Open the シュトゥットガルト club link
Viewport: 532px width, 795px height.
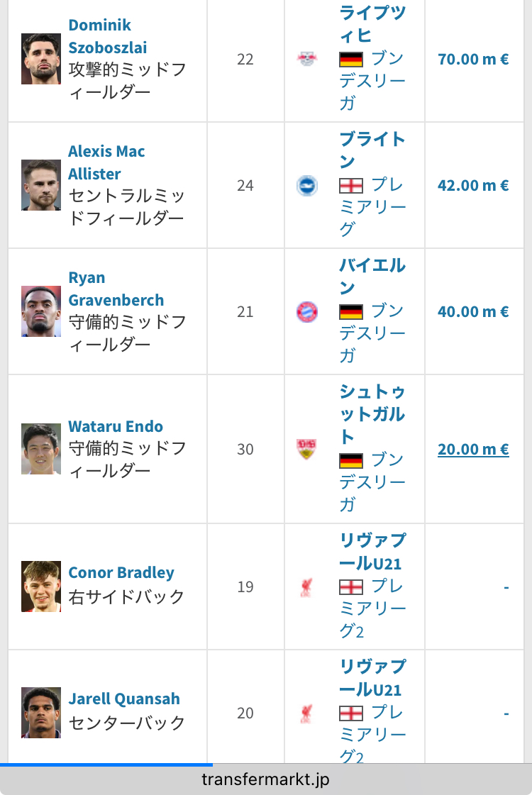[372, 413]
